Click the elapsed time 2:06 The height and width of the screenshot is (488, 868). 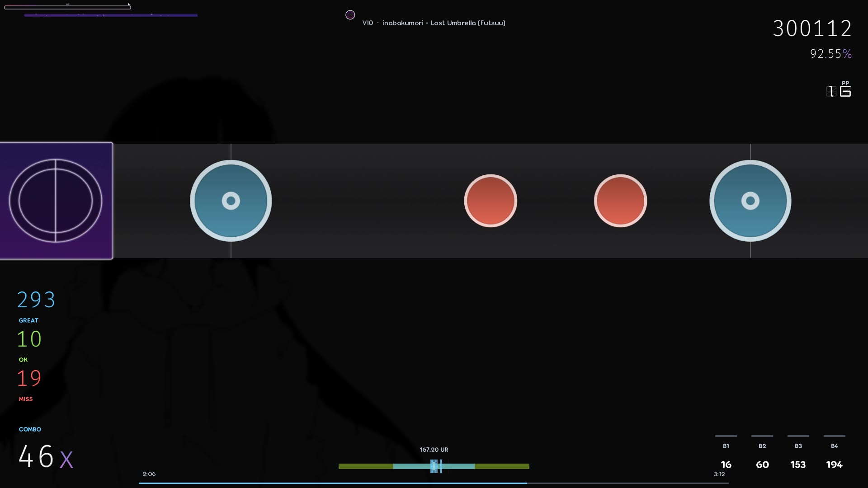[149, 474]
